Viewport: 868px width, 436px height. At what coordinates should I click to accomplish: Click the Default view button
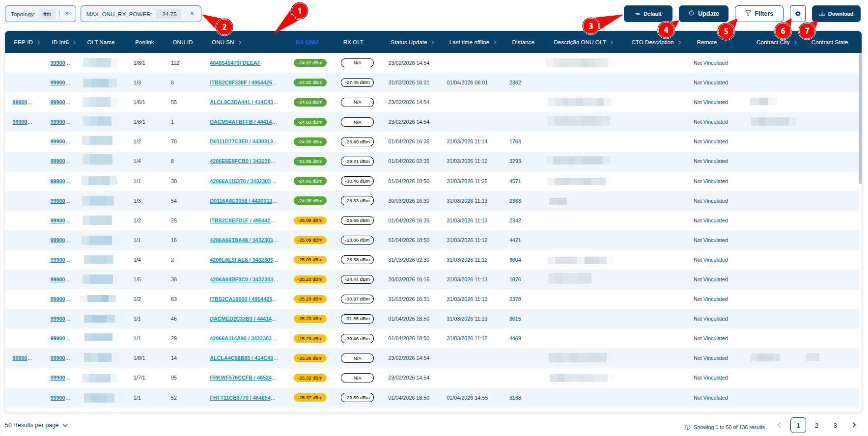648,14
